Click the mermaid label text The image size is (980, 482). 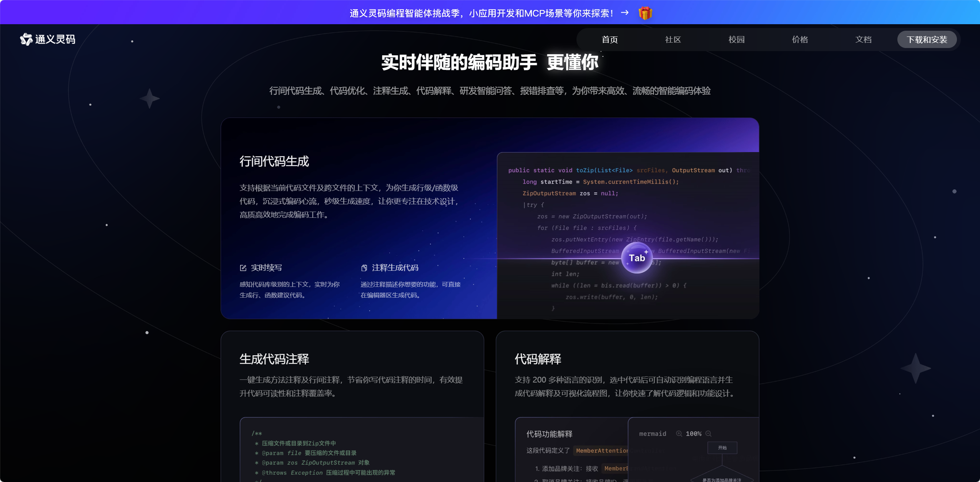click(x=653, y=434)
